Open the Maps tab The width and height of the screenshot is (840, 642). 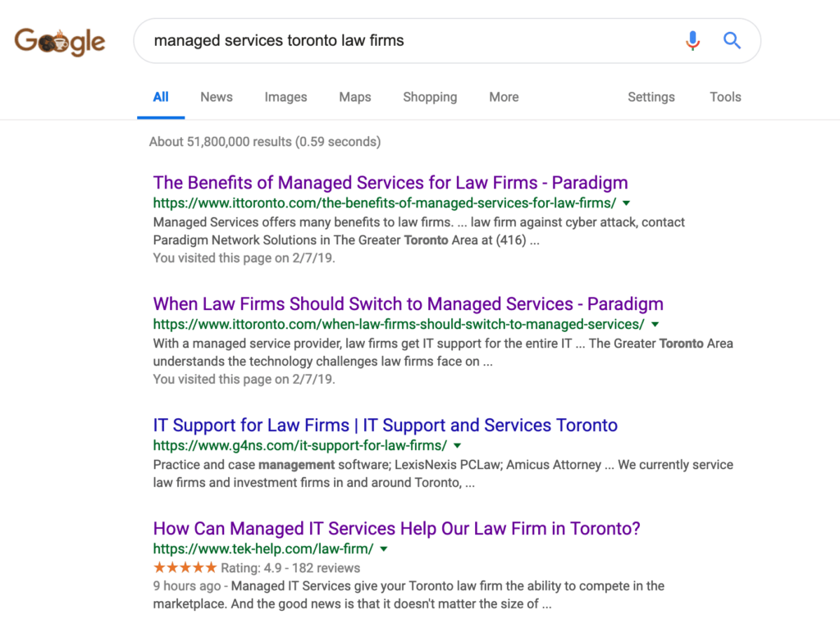(354, 97)
